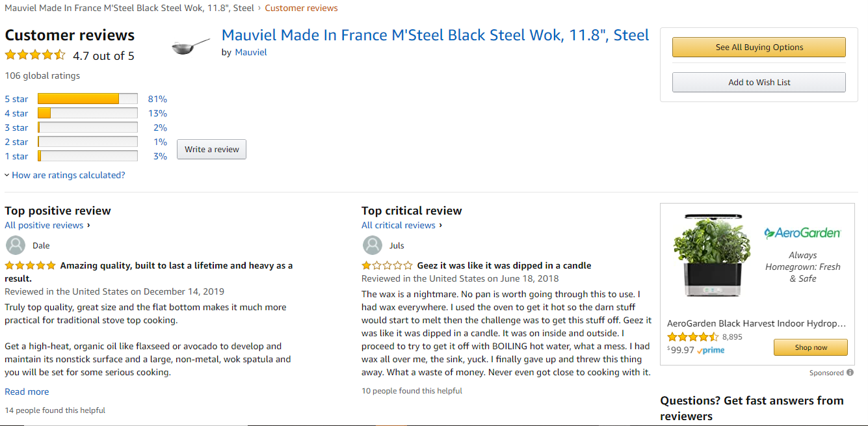The width and height of the screenshot is (868, 426).
Task: Click the one-star rating on Juls' review
Action: (387, 265)
